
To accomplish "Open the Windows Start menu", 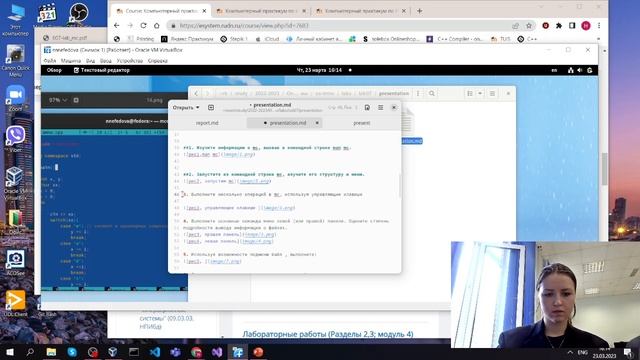I will tap(9, 352).
